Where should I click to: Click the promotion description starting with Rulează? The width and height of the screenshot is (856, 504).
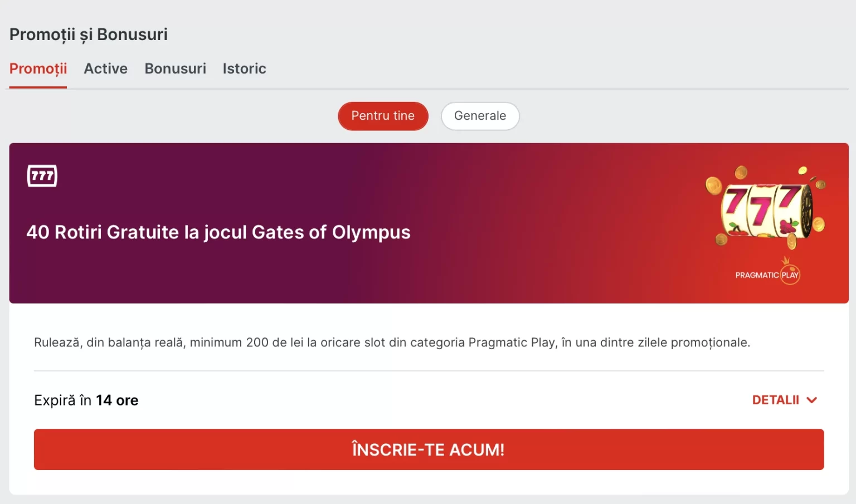click(392, 342)
